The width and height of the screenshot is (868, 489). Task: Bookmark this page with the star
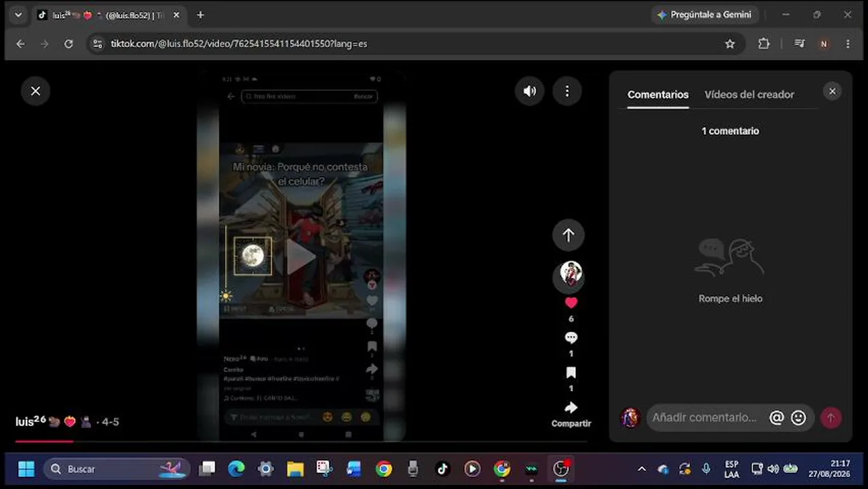[x=730, y=43]
